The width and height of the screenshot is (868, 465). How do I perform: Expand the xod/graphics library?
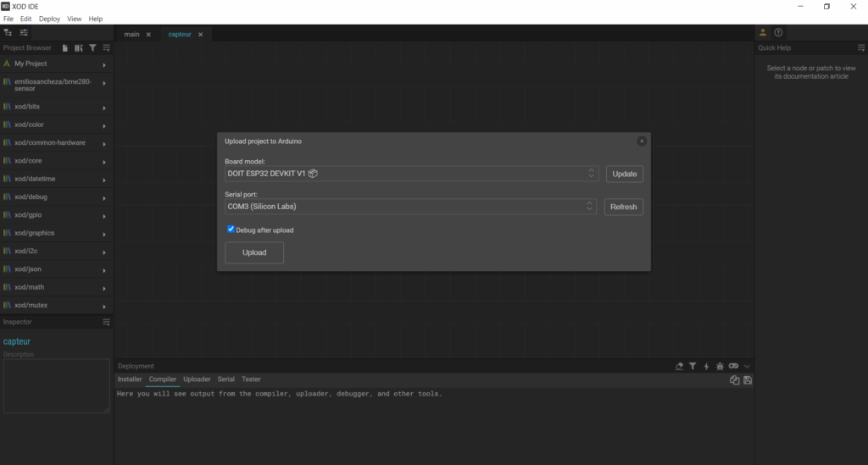click(104, 235)
